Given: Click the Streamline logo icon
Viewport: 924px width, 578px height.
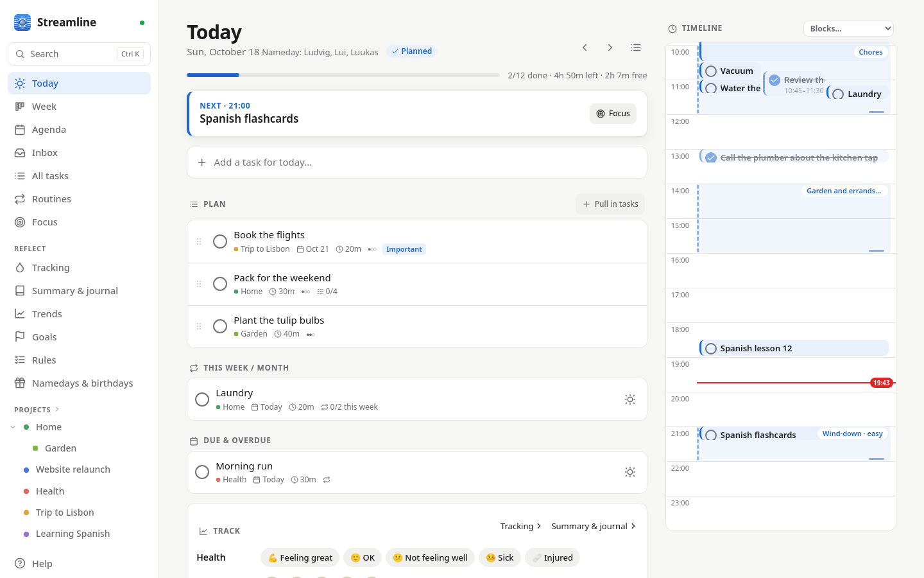Looking at the screenshot, I should (x=22, y=22).
